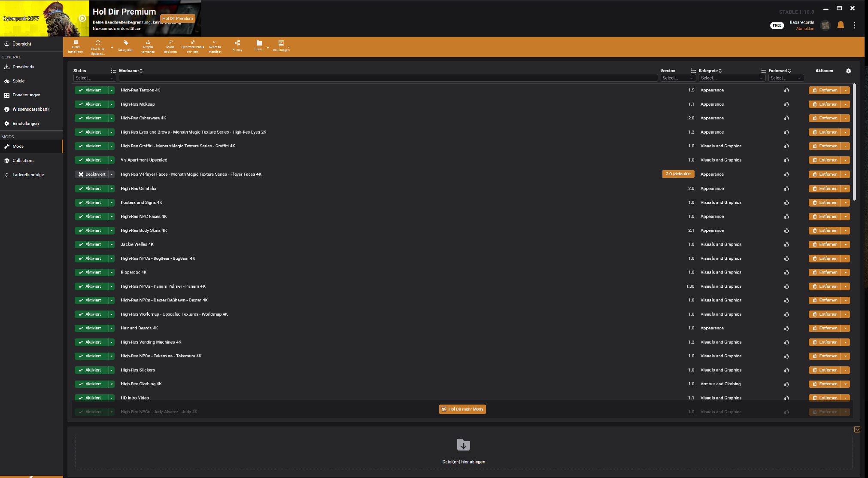Open the History toolbar icon
868x478 pixels.
(237, 43)
